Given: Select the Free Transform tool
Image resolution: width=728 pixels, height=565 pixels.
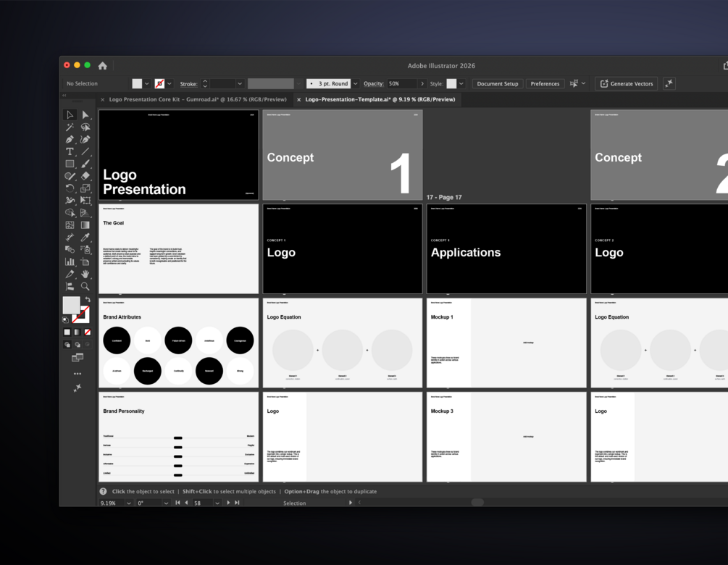Looking at the screenshot, I should tap(85, 201).
